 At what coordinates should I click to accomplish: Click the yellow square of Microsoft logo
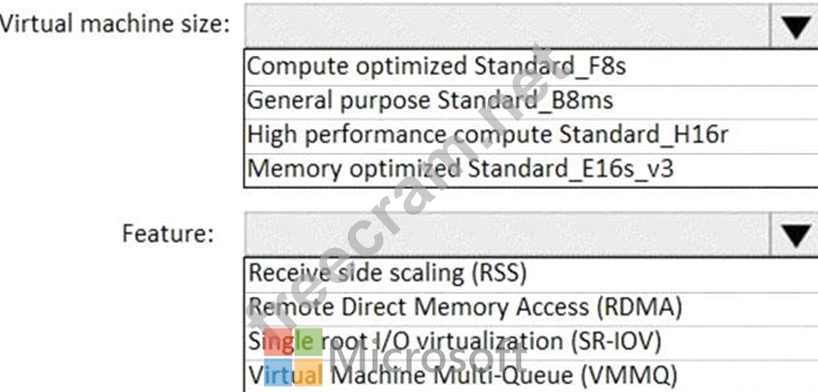tap(308, 373)
